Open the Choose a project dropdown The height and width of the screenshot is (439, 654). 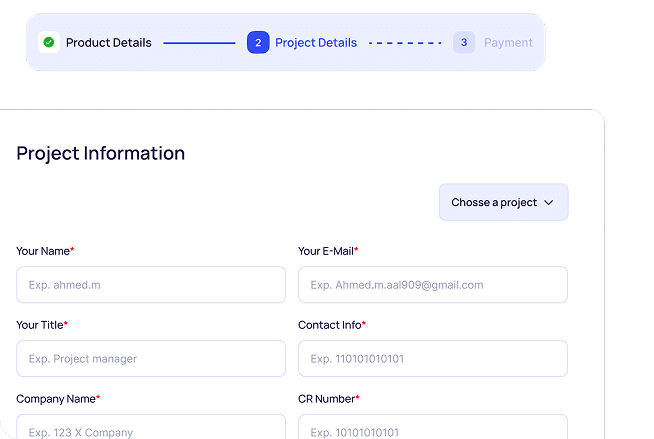click(502, 202)
